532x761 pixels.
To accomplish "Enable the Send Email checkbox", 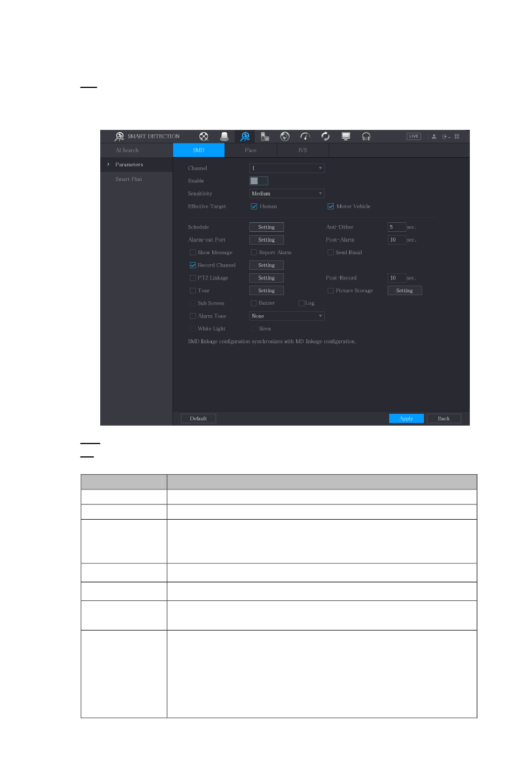I will [x=330, y=253].
